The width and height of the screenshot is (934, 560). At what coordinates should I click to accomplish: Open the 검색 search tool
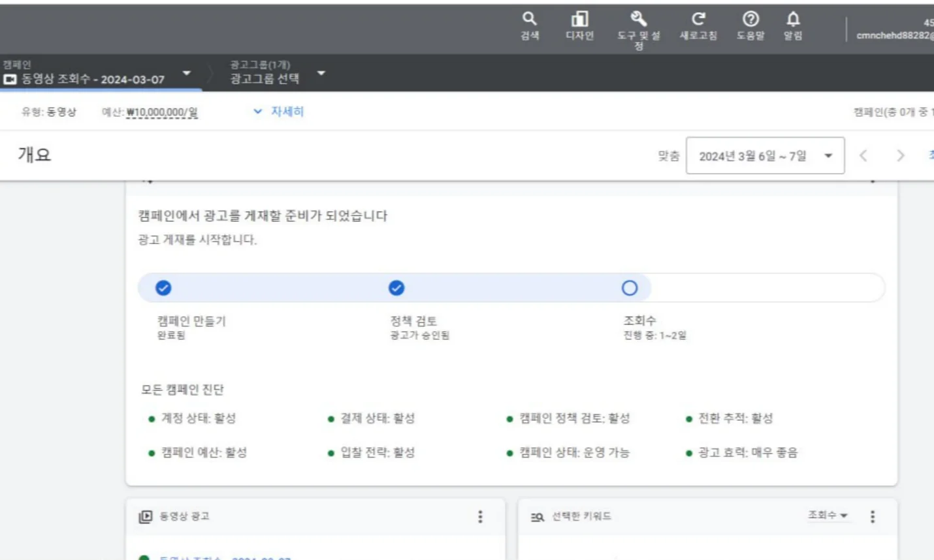point(530,25)
